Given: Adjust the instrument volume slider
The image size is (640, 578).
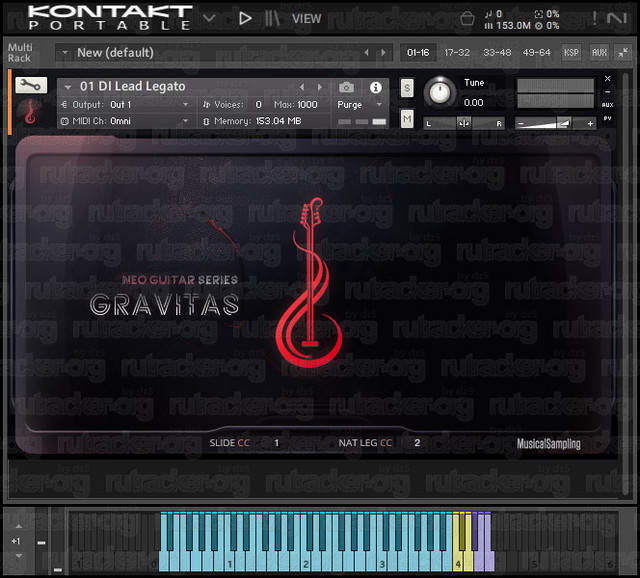Looking at the screenshot, I should click(555, 123).
